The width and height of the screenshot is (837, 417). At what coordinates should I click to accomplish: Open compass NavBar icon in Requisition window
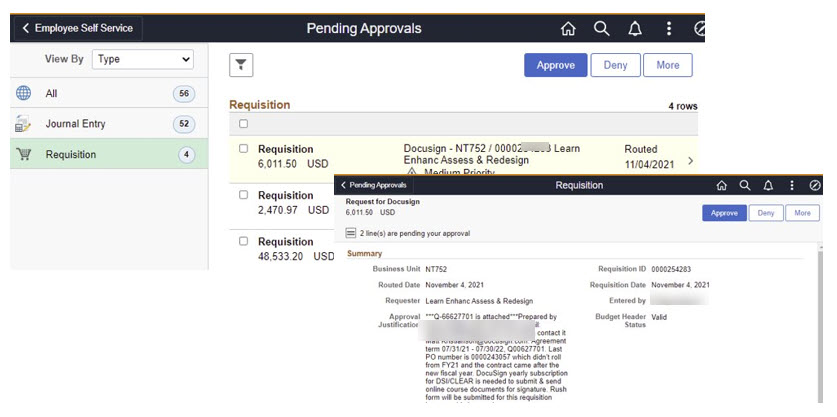(x=815, y=185)
